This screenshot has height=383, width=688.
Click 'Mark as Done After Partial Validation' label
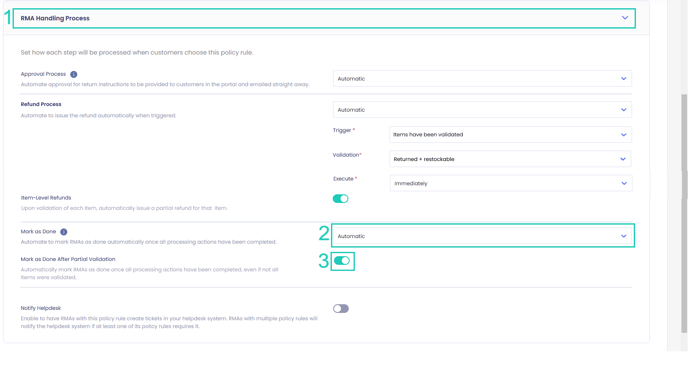[68, 259]
